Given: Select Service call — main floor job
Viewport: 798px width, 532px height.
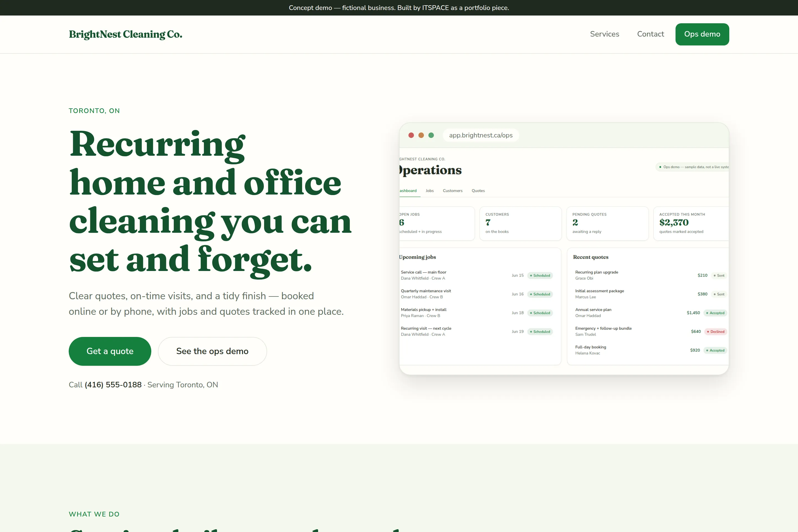Looking at the screenshot, I should point(477,275).
